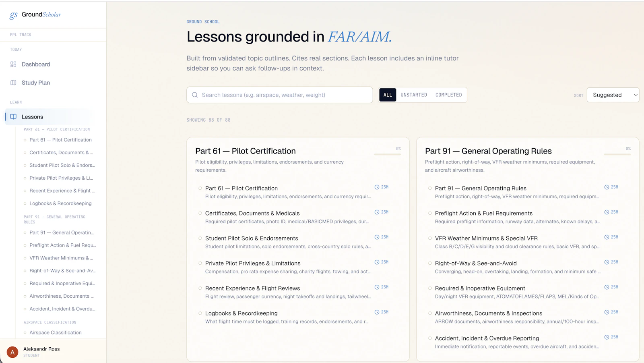The image size is (644, 363).
Task: Click clock icon beside Right-of-Way & See-and-Avoid
Action: (607, 262)
